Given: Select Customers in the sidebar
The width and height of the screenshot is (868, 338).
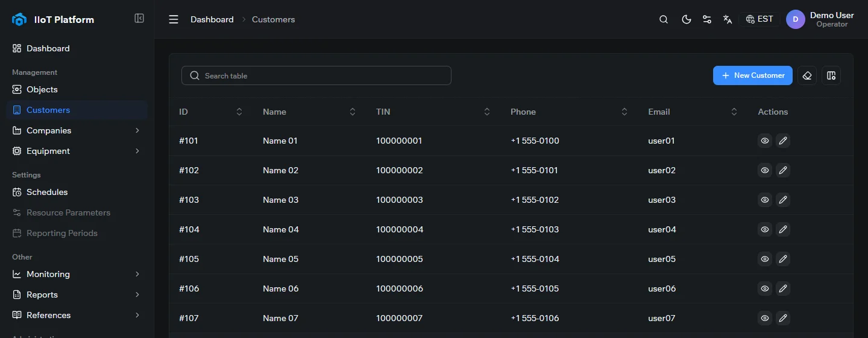Looking at the screenshot, I should (x=77, y=110).
